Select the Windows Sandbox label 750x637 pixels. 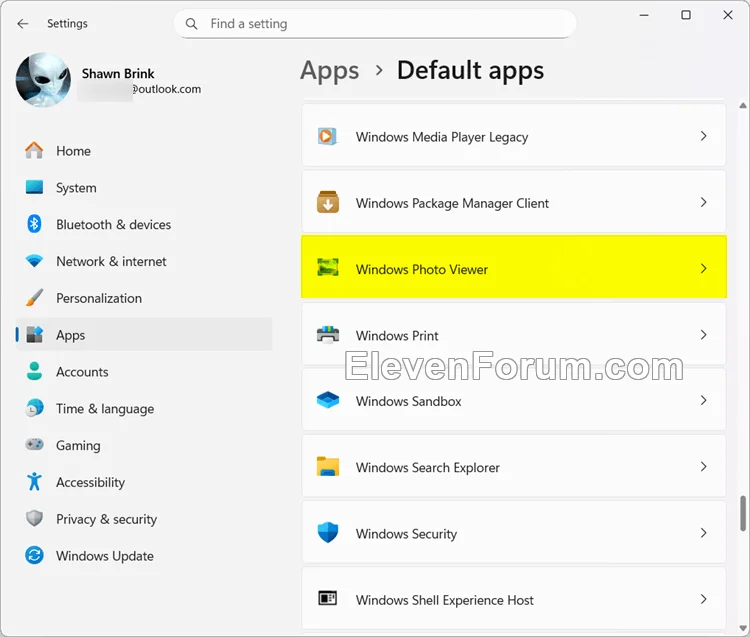point(408,401)
